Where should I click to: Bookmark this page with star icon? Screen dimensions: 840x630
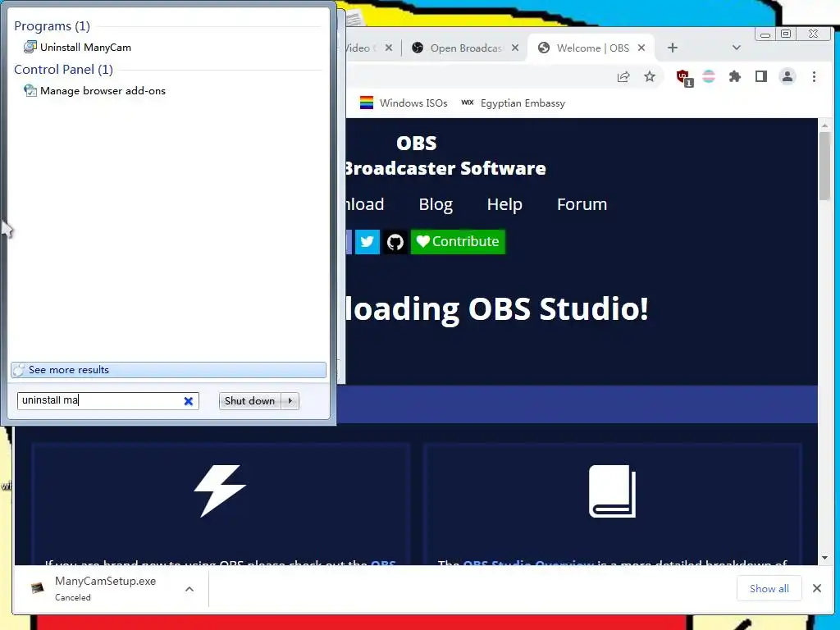650,76
